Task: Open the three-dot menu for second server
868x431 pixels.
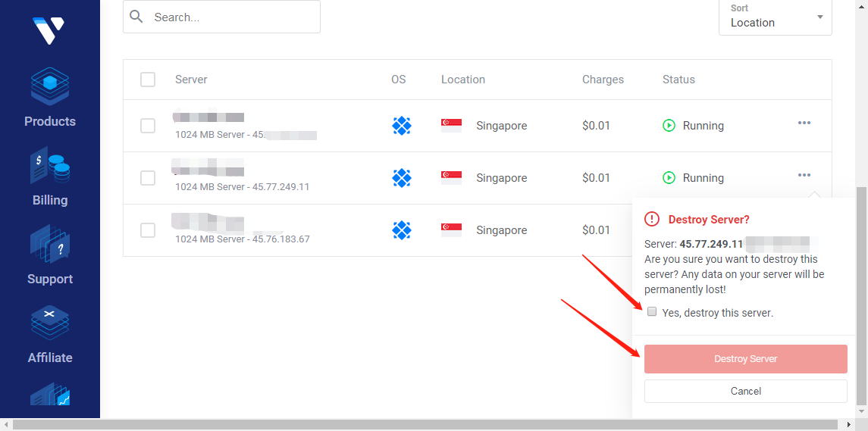Action: (804, 176)
